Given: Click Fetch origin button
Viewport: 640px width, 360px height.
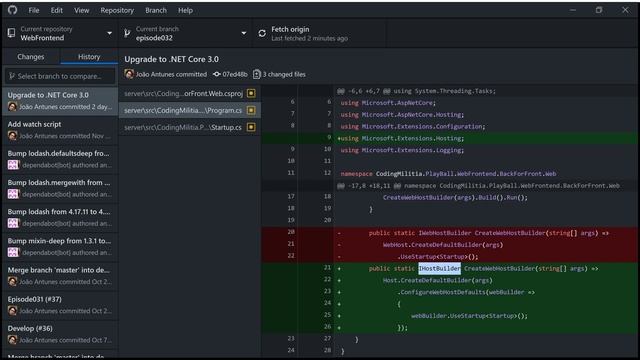Looking at the screenshot, I should coord(319,33).
